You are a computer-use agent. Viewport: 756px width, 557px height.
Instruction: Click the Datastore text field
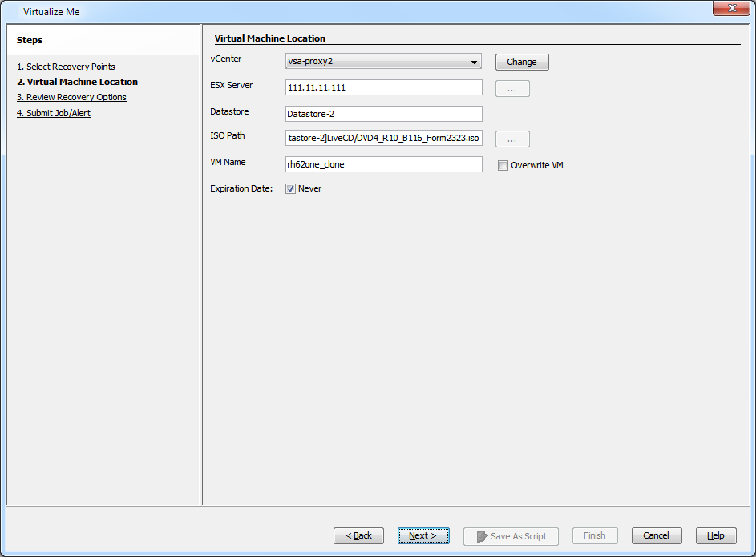(383, 114)
